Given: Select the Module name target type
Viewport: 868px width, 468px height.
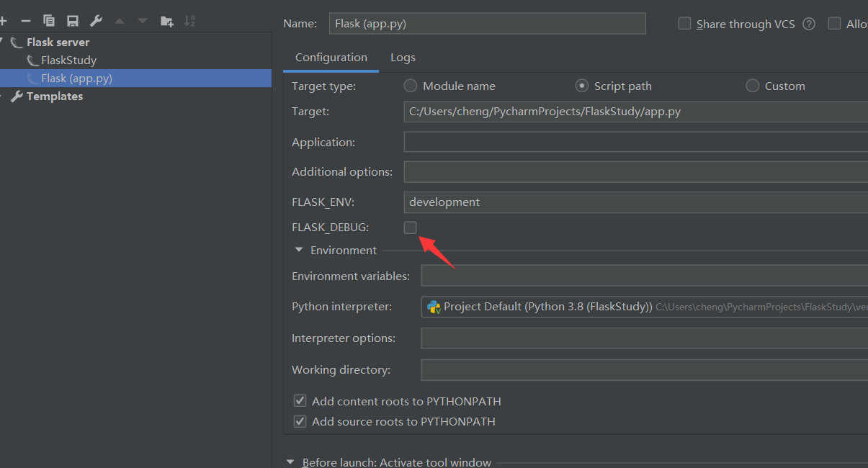Looking at the screenshot, I should pyautogui.click(x=410, y=85).
